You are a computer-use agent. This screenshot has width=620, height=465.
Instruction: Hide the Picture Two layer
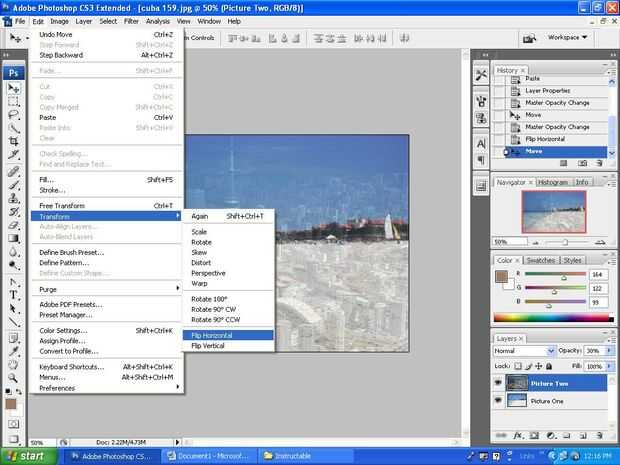498,383
